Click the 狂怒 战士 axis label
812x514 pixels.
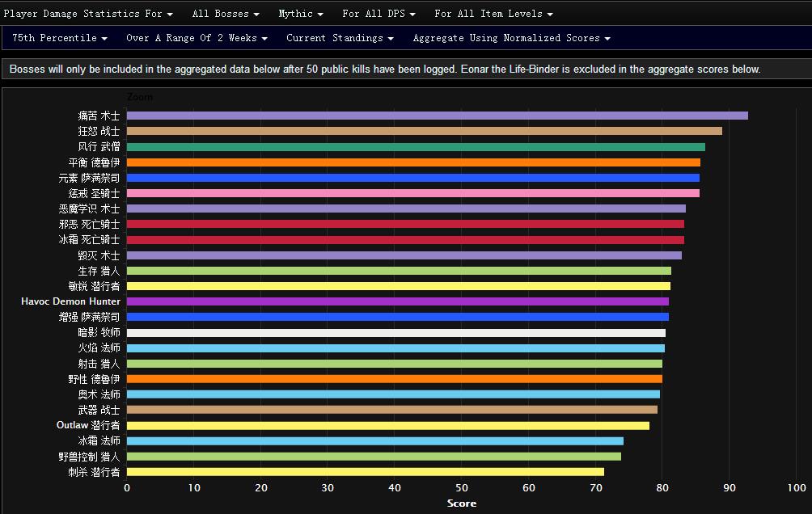(99, 131)
